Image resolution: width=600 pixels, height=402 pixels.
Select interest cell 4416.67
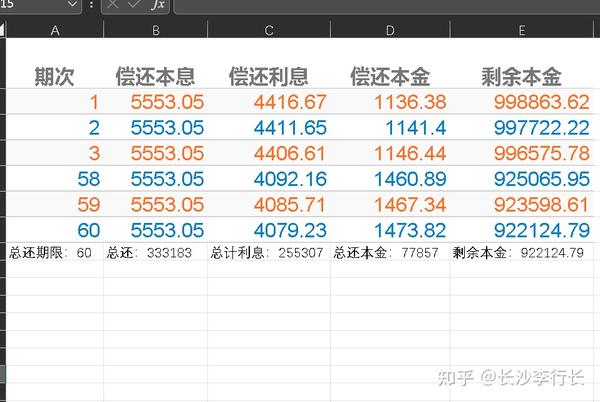pyautogui.click(x=269, y=102)
